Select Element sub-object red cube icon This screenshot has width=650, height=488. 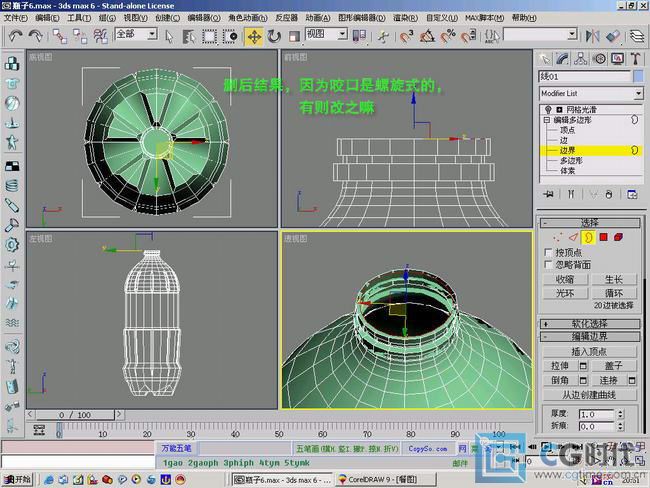click(618, 237)
